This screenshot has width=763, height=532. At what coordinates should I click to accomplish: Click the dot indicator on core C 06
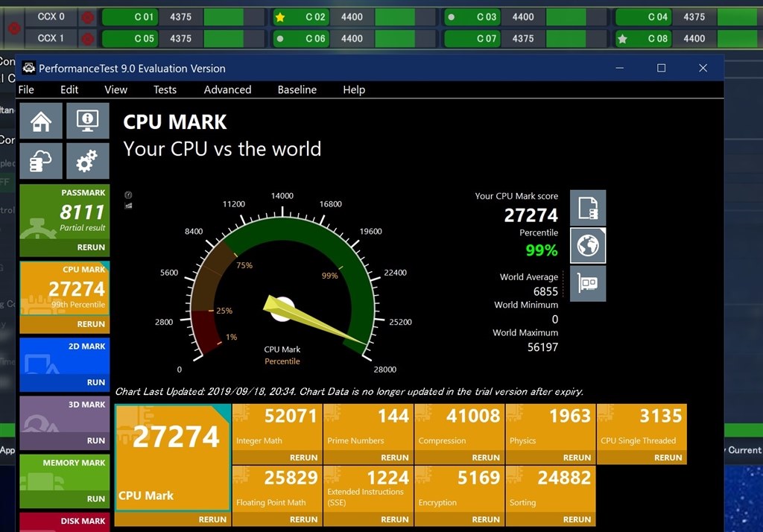click(280, 39)
